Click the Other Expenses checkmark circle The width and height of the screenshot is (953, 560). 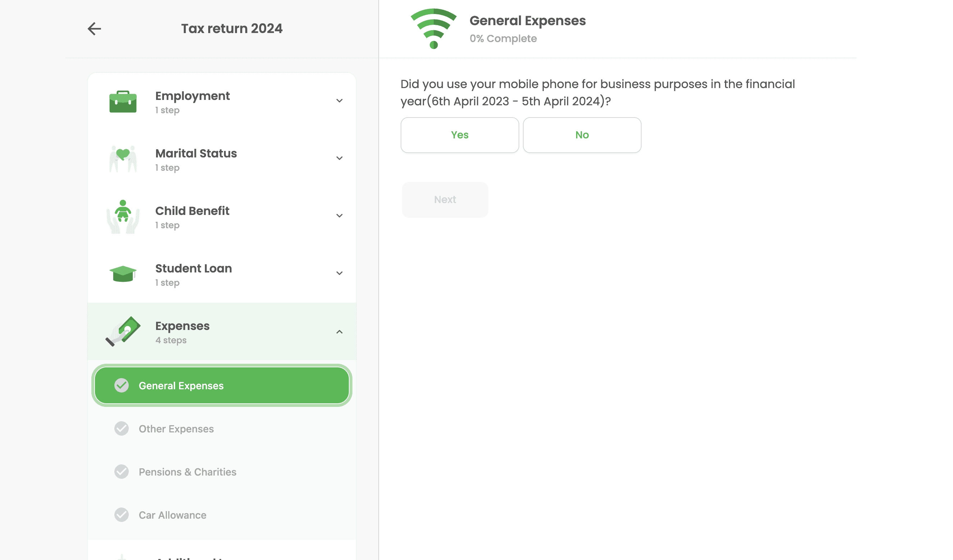122,428
